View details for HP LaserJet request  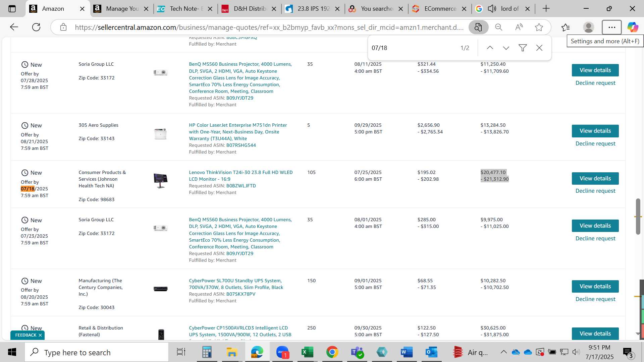click(595, 131)
